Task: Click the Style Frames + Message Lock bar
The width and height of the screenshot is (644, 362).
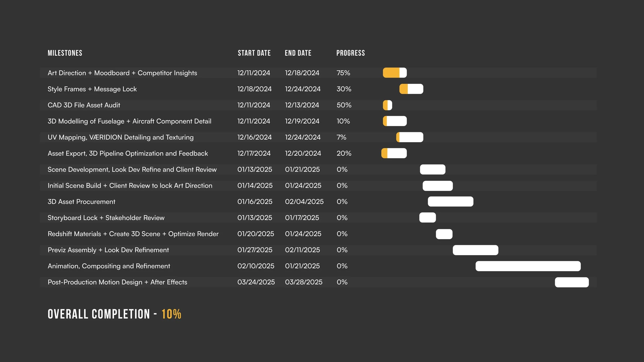Action: [x=411, y=89]
